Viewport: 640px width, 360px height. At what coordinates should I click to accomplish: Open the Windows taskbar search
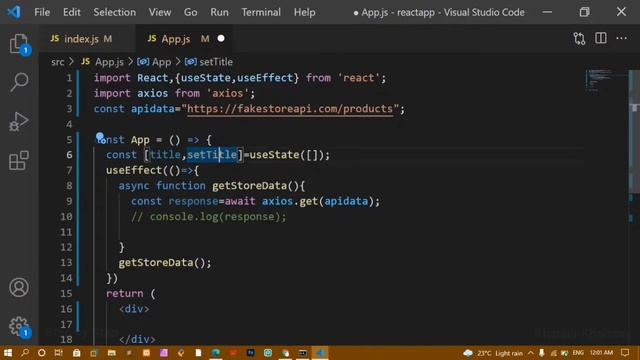[x=24, y=353]
